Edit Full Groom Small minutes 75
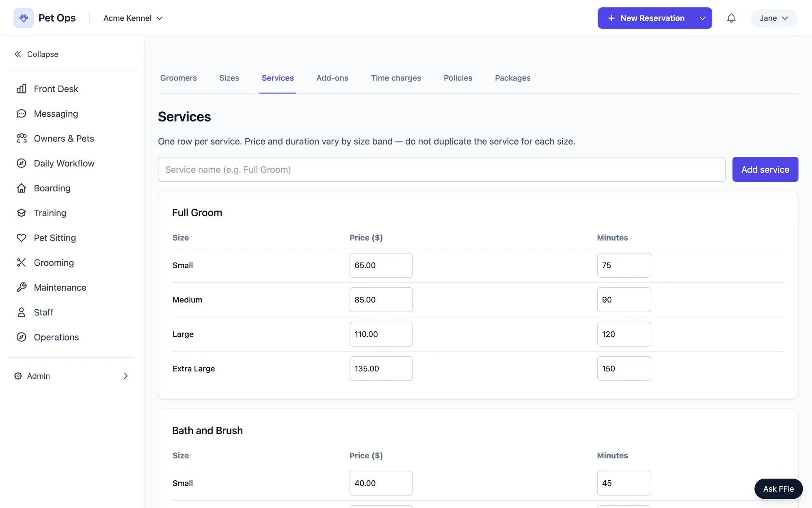Image resolution: width=812 pixels, height=508 pixels. pos(624,265)
